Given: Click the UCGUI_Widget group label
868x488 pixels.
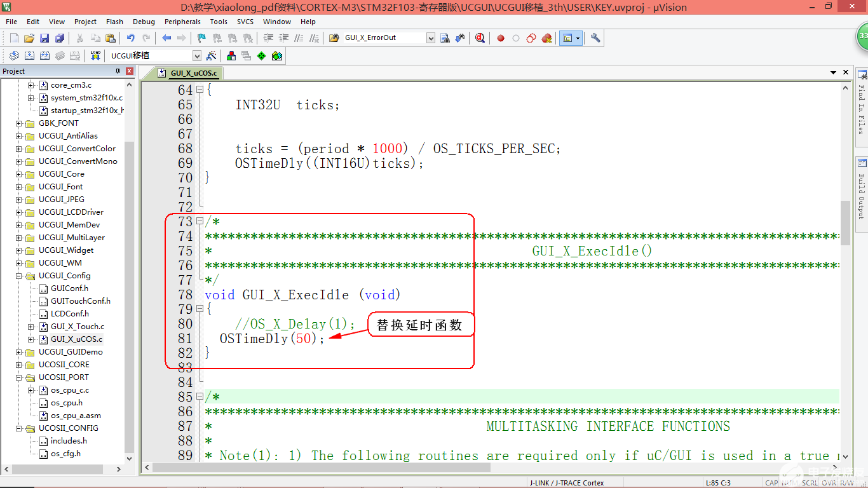Looking at the screenshot, I should pyautogui.click(x=66, y=250).
